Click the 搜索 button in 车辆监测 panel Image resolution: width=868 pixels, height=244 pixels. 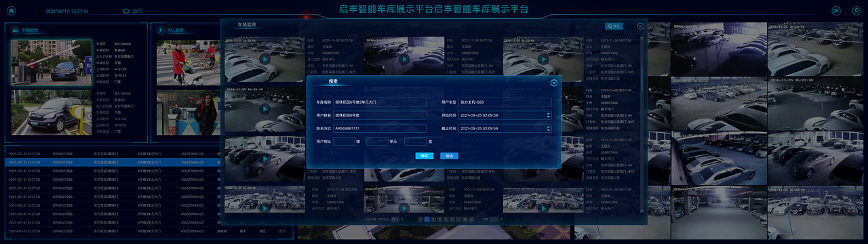(x=613, y=26)
